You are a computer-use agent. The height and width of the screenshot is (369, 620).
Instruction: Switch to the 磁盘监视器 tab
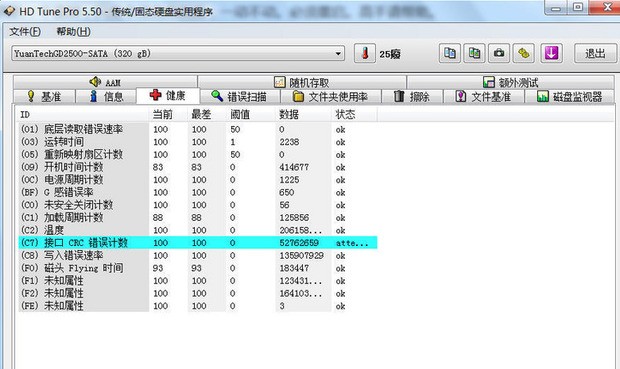pos(569,97)
